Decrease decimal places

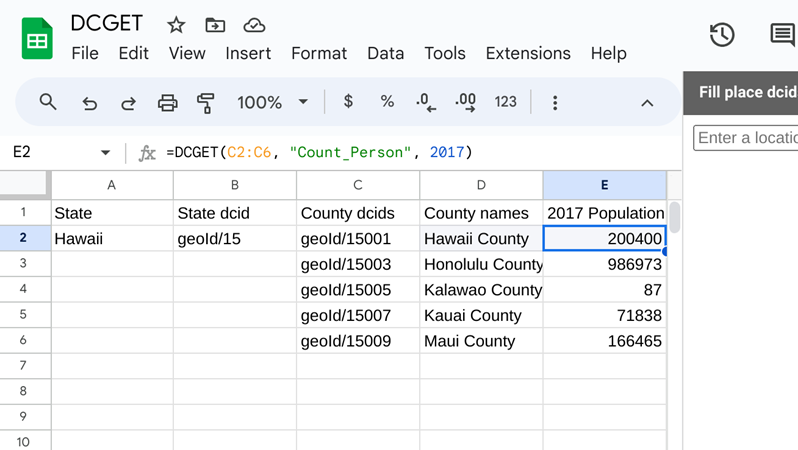pos(426,102)
